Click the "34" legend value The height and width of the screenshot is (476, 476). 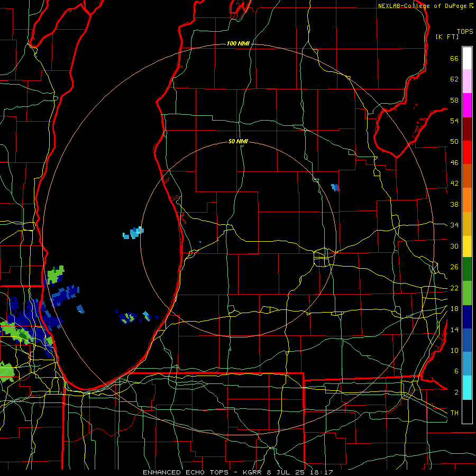[x=454, y=225]
